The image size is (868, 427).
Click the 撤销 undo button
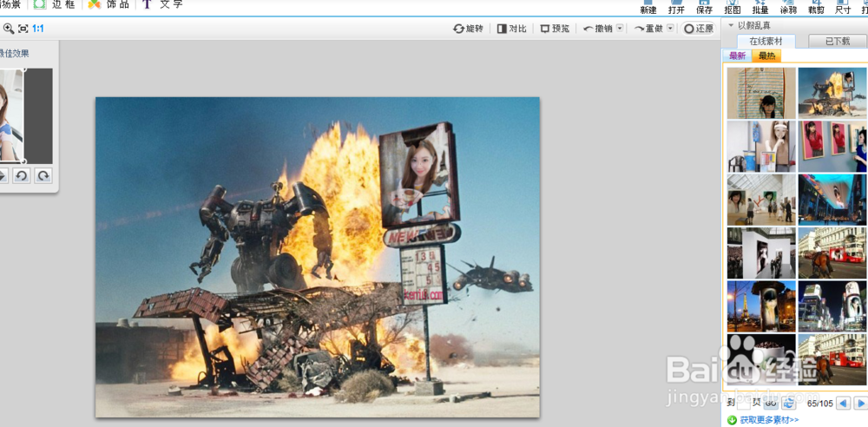click(x=597, y=29)
